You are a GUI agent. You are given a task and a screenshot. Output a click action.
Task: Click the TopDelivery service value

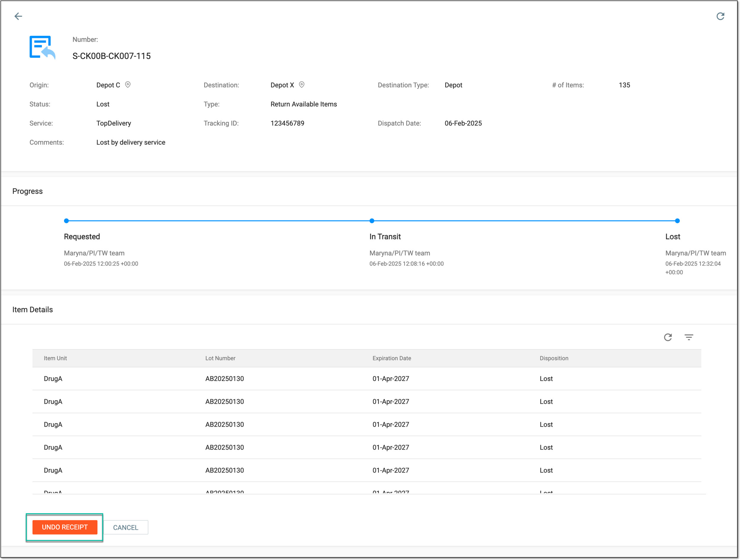(x=114, y=123)
